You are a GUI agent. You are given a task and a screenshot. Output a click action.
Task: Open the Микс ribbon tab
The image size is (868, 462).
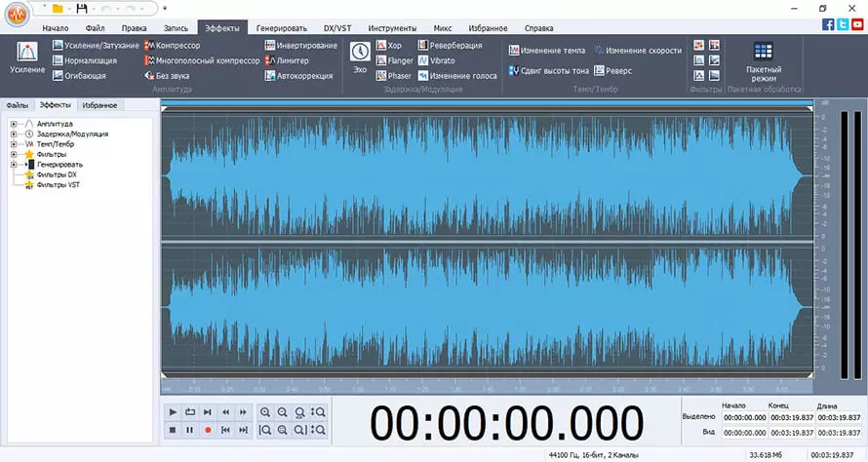click(443, 28)
